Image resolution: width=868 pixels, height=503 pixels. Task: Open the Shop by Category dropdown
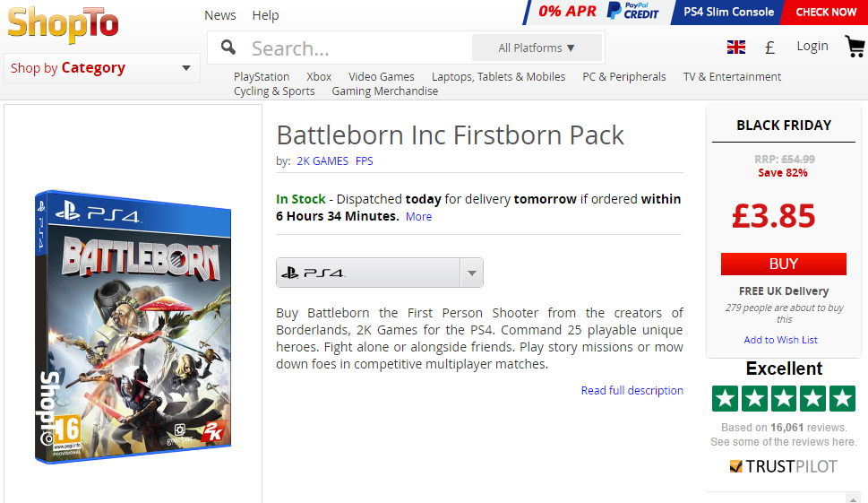coord(101,68)
